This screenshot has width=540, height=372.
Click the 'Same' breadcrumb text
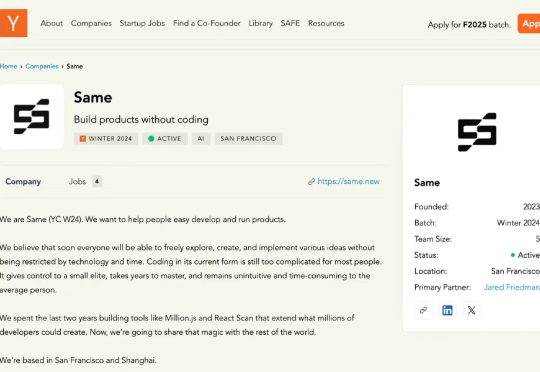[x=75, y=66]
